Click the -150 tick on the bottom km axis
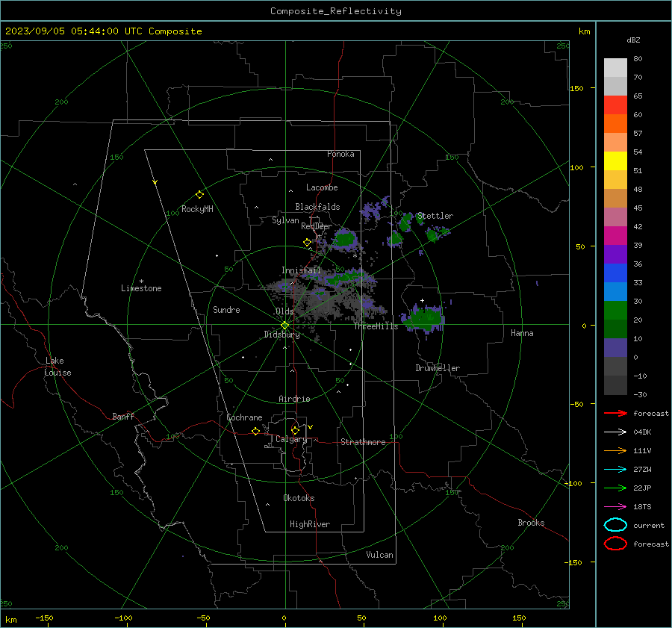This screenshot has height=628, width=672. tap(44, 618)
